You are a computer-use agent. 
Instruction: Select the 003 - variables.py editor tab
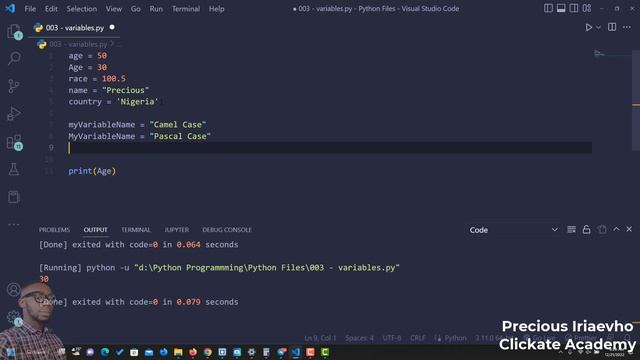pyautogui.click(x=75, y=28)
